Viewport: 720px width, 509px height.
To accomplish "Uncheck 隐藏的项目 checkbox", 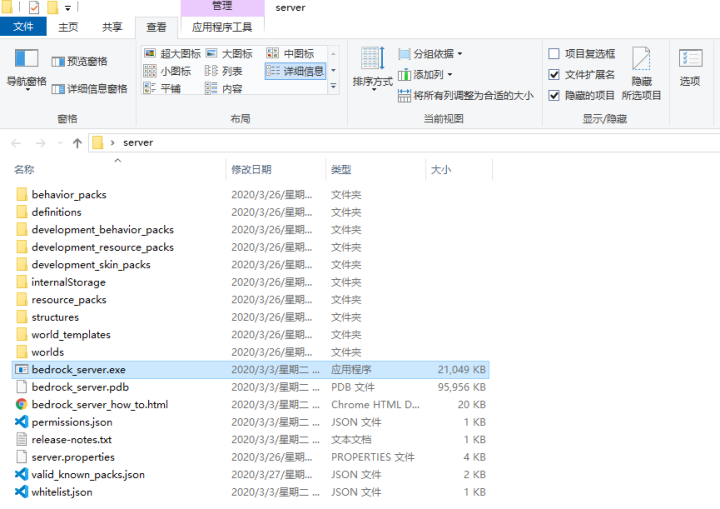I will pos(554,96).
